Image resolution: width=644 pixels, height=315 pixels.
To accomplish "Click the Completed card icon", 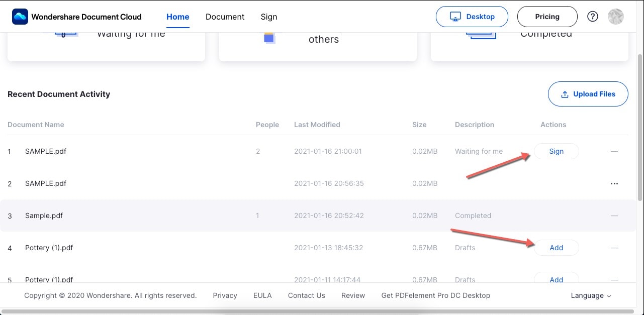I will point(481,35).
